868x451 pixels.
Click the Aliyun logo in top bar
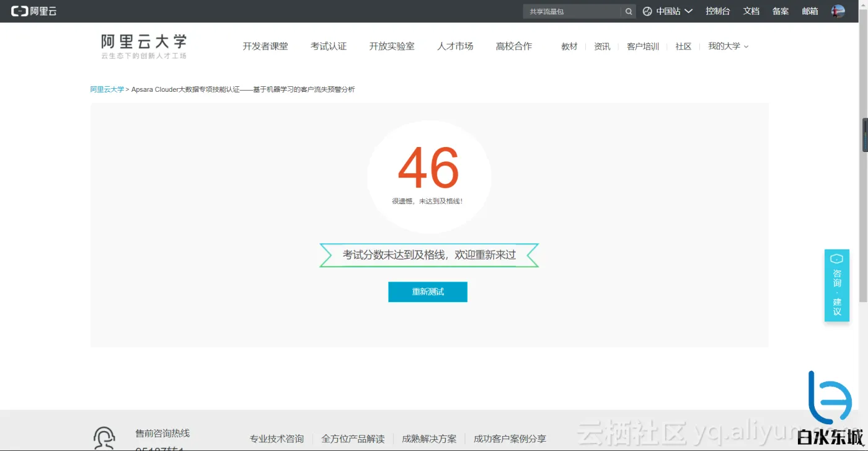(33, 11)
